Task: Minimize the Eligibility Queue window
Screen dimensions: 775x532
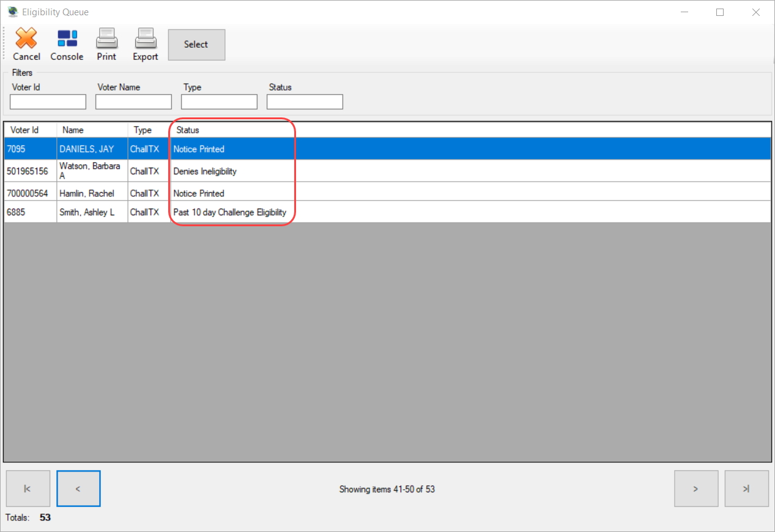Action: 684,12
